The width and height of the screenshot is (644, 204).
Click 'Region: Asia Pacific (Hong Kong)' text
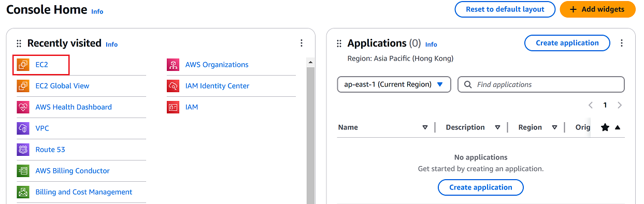[400, 59]
